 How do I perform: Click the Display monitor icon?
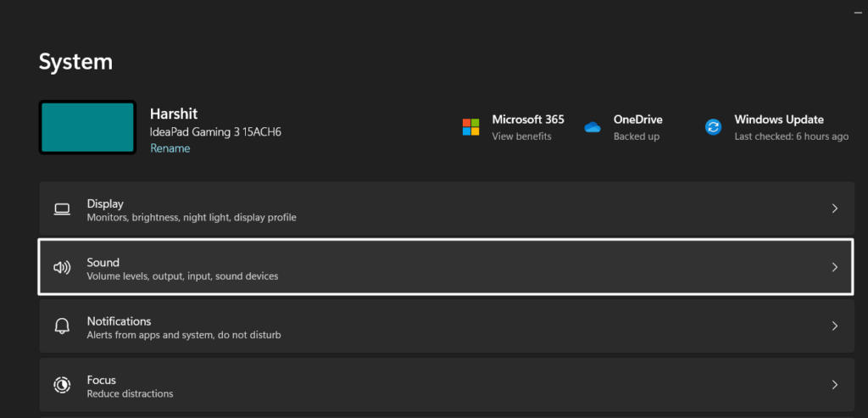pyautogui.click(x=62, y=209)
